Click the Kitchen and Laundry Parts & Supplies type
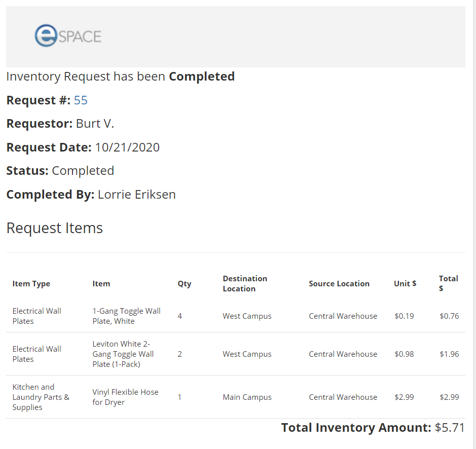Screen dimensions: 476x449 41,397
